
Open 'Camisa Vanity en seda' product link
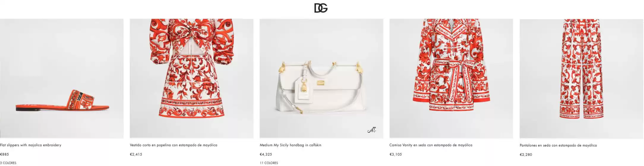431,145
